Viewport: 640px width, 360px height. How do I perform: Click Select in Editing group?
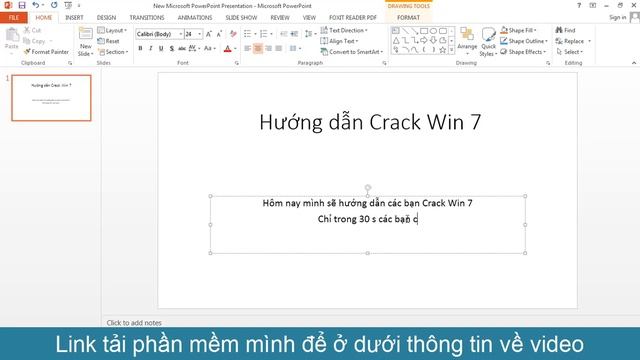(x=570, y=52)
